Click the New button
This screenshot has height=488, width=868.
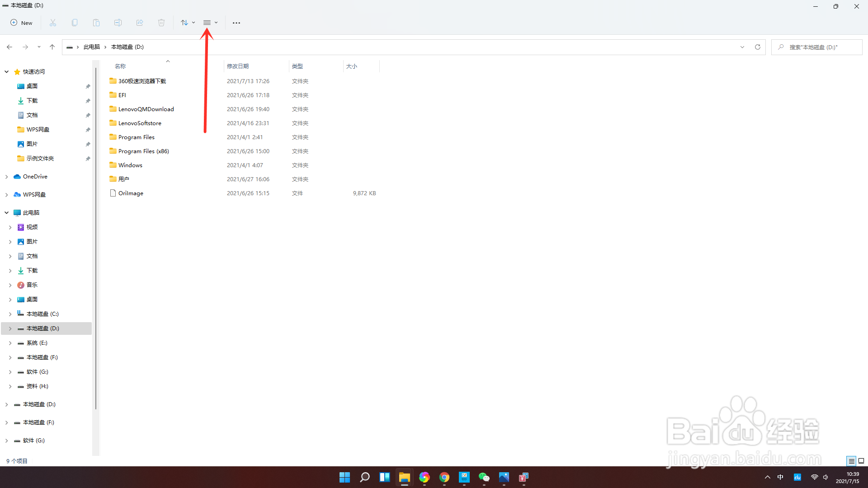click(x=21, y=23)
